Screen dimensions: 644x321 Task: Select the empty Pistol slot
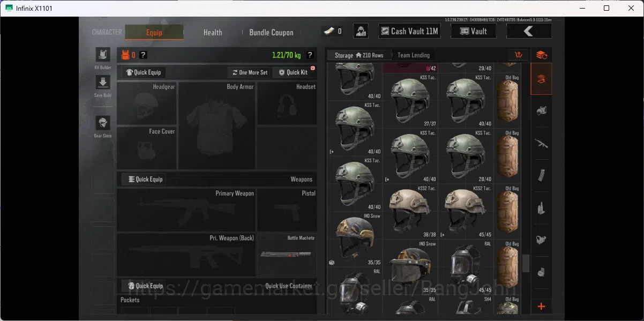(287, 210)
